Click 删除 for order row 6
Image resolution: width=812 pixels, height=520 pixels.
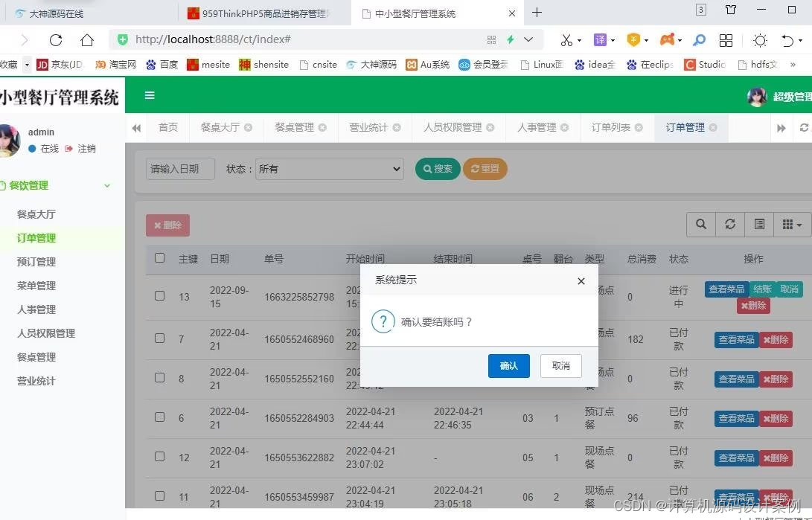(x=776, y=418)
